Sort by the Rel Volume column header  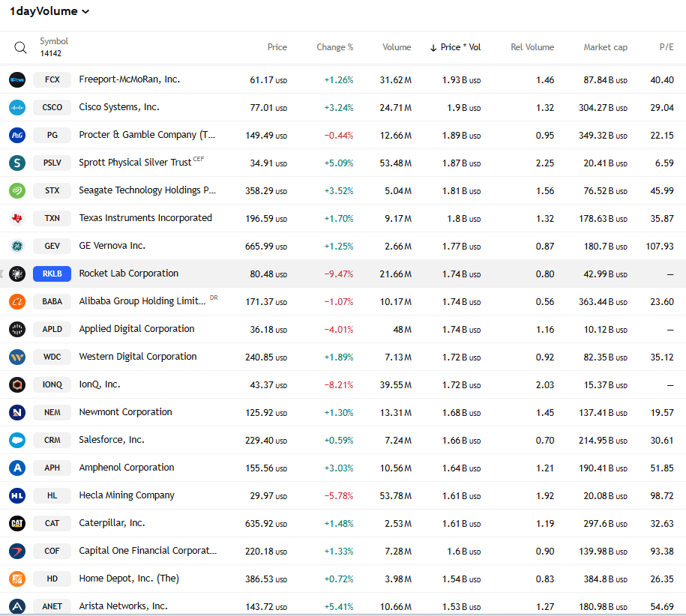[532, 47]
